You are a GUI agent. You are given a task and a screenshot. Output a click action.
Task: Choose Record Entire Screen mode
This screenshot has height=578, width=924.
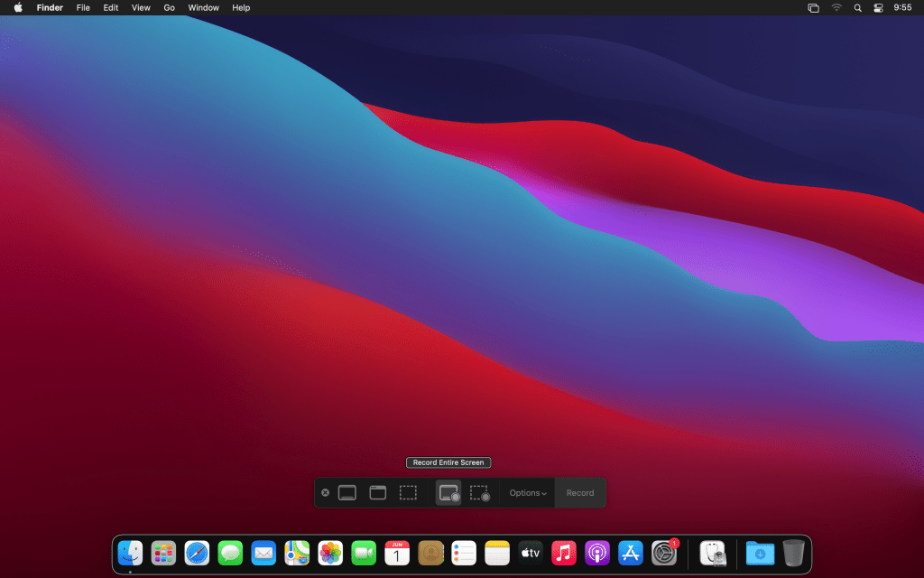pyautogui.click(x=448, y=493)
